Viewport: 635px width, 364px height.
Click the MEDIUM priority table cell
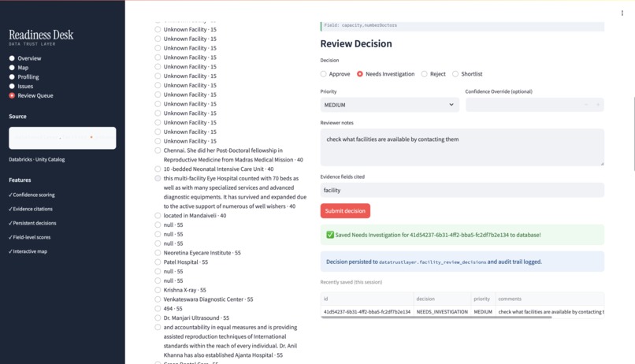[483, 312]
